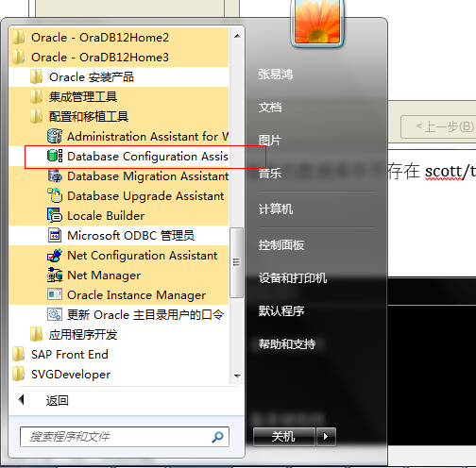Click folder icon of Oracle - OraDB12Home2

(x=18, y=37)
